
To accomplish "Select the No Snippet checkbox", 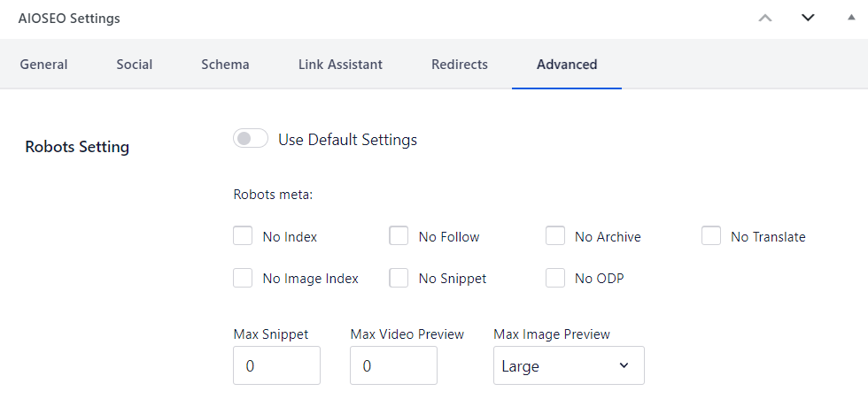I will pos(399,278).
